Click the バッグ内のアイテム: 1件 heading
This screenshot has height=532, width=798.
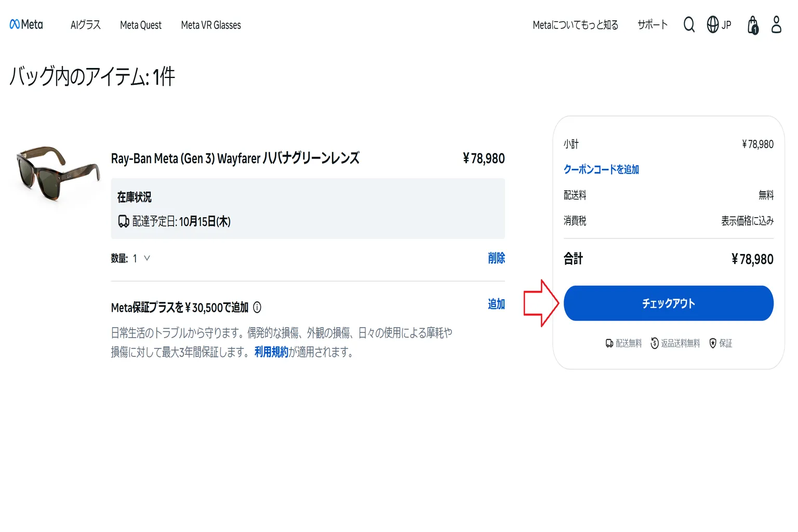tap(92, 77)
